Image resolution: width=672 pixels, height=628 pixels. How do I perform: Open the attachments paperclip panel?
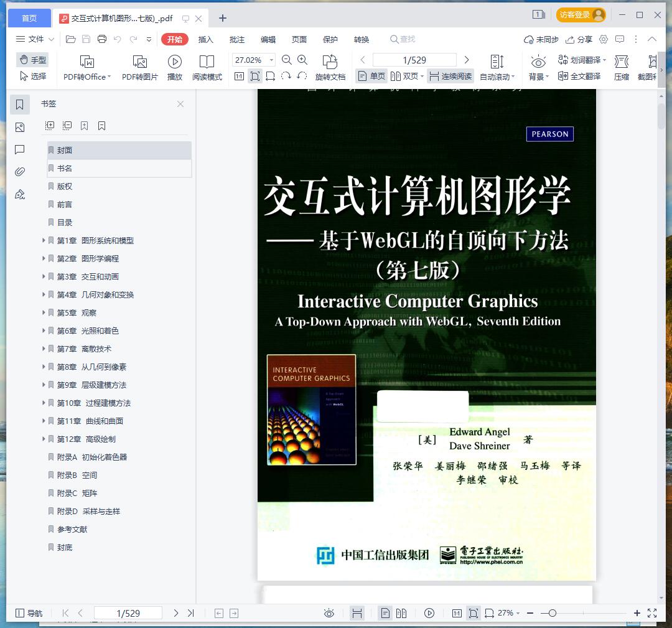tap(20, 172)
